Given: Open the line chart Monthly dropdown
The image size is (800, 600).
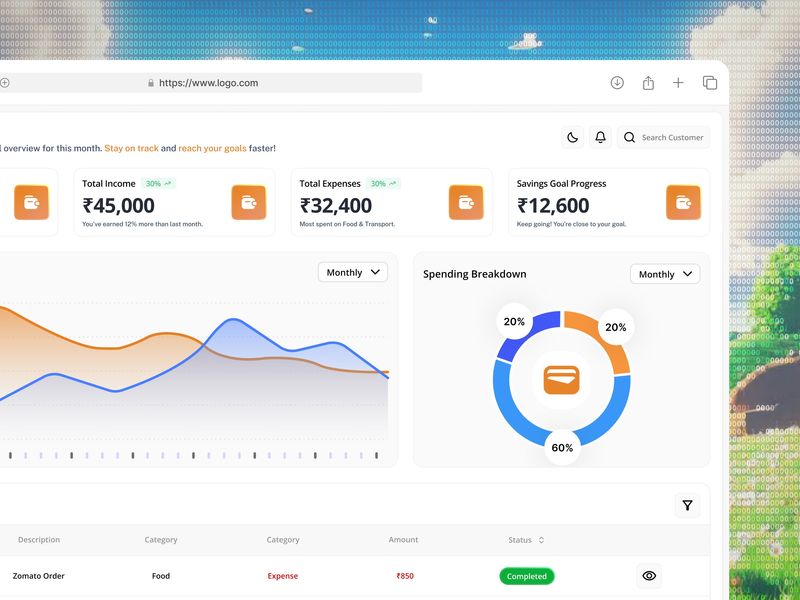Looking at the screenshot, I should [353, 272].
